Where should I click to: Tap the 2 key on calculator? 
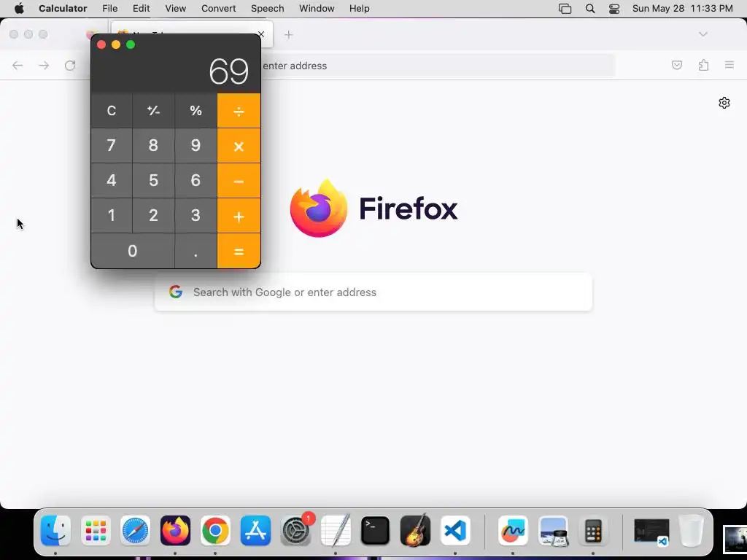153,216
